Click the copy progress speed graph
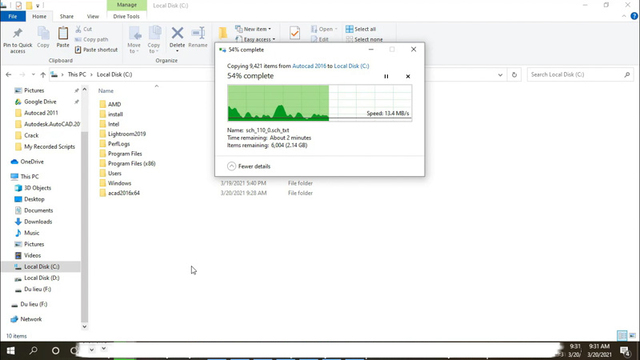 click(x=320, y=103)
